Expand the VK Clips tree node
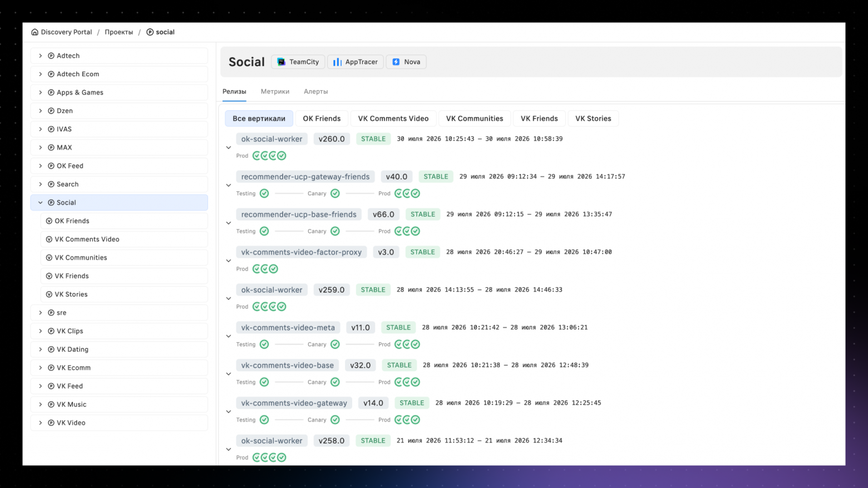868x488 pixels. pyautogui.click(x=41, y=331)
